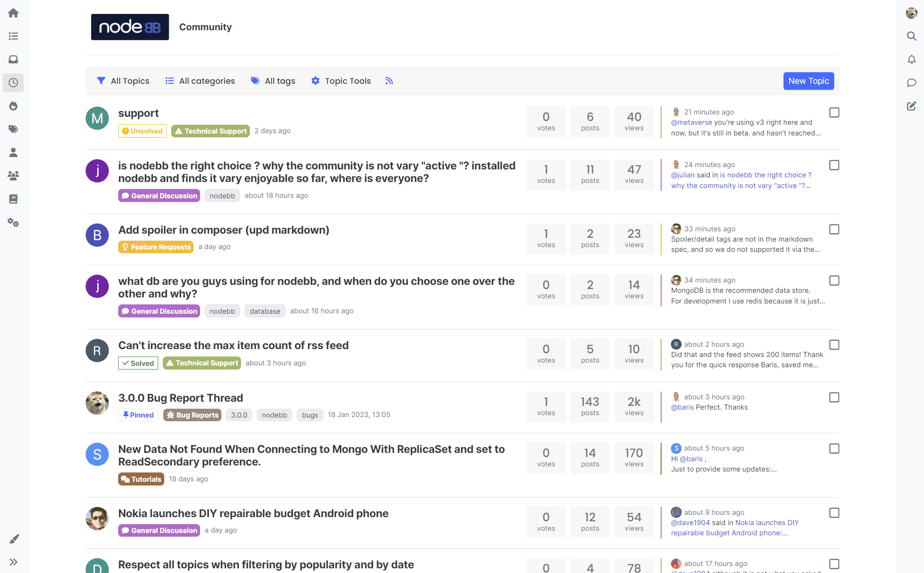Click the New Topic button
This screenshot has height=573, width=924.
point(808,81)
